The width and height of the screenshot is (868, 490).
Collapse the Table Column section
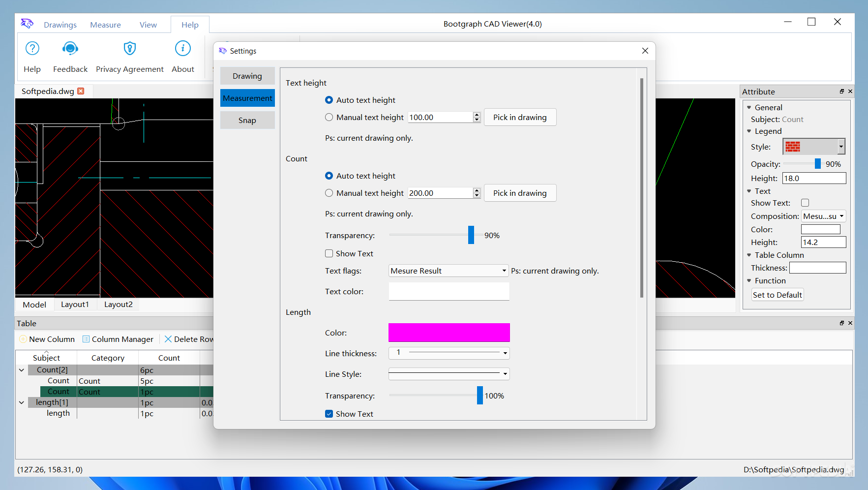pyautogui.click(x=749, y=255)
